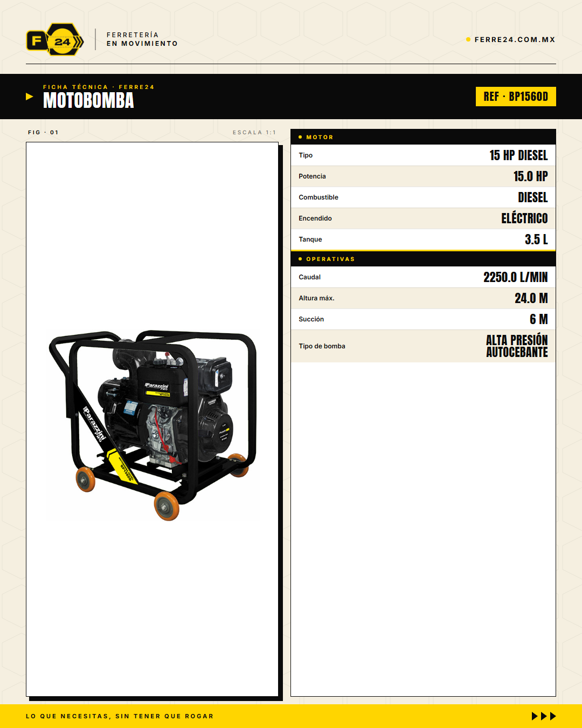This screenshot has width=582, height=728.
Task: Click the '6 M' value
Action: pyautogui.click(x=538, y=319)
